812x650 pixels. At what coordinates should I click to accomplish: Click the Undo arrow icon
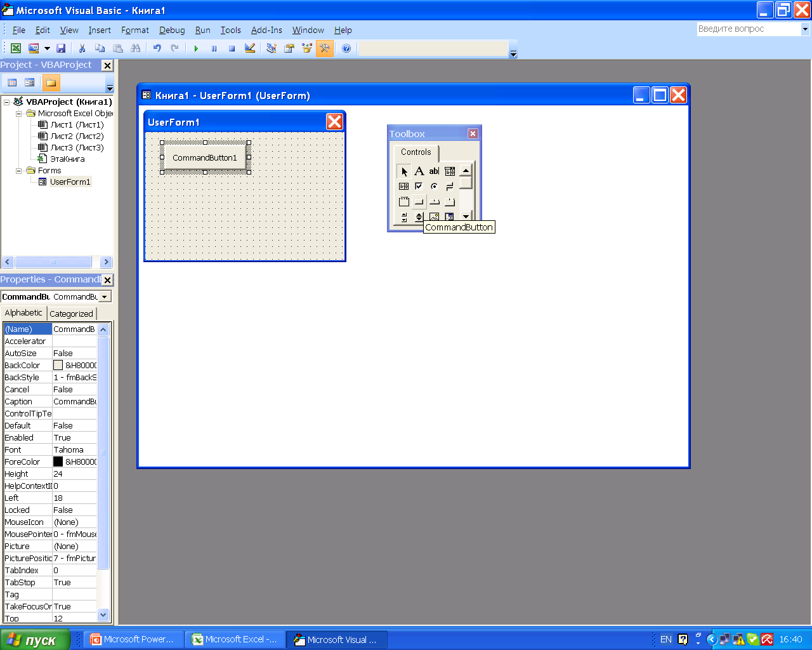coord(157,48)
